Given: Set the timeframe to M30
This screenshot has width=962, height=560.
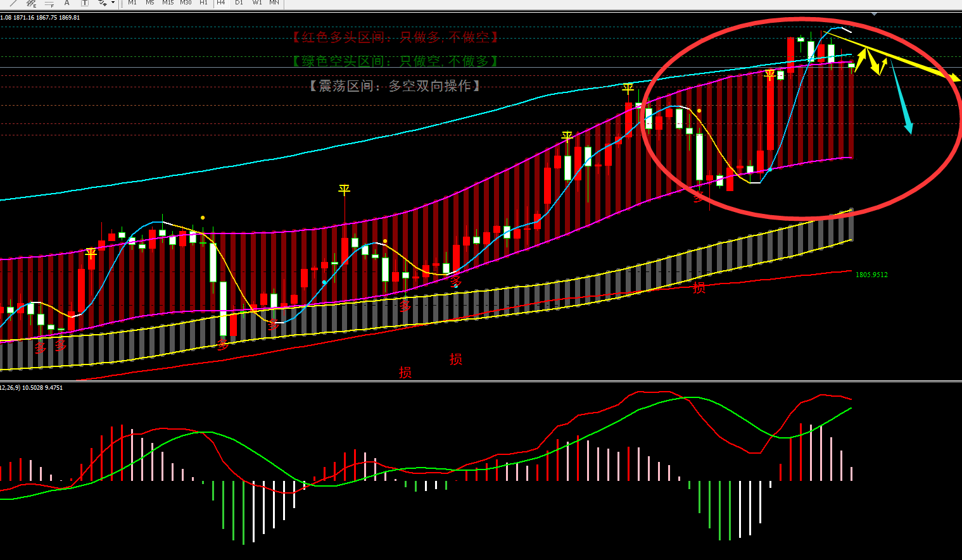Looking at the screenshot, I should [x=186, y=3].
